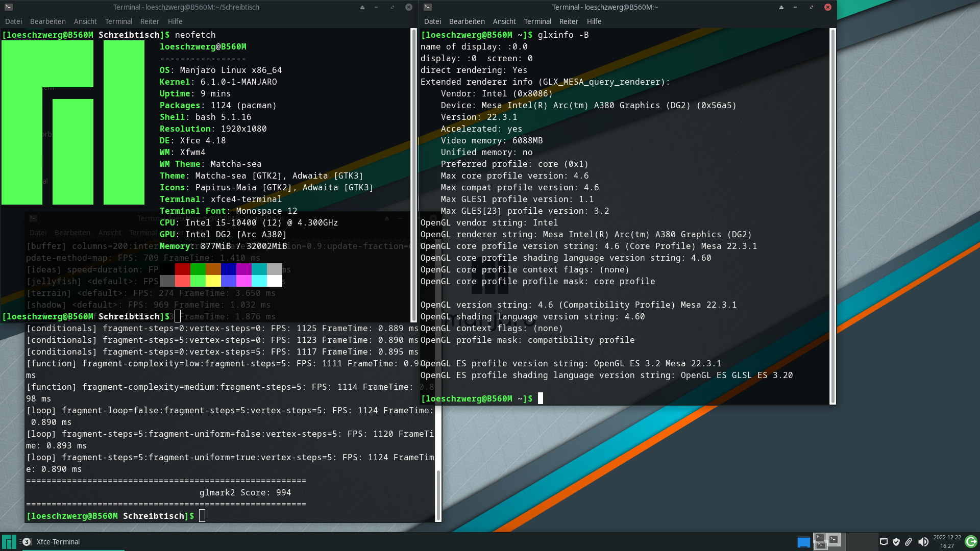This screenshot has height=551, width=980.
Task: Open Ansicht menu in glxinfo terminal
Action: [504, 21]
